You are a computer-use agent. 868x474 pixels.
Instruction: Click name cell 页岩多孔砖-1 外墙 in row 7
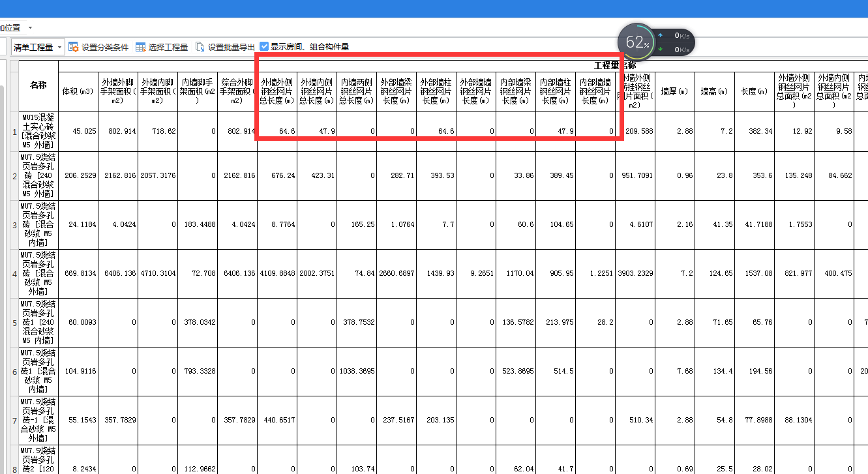(x=38, y=421)
